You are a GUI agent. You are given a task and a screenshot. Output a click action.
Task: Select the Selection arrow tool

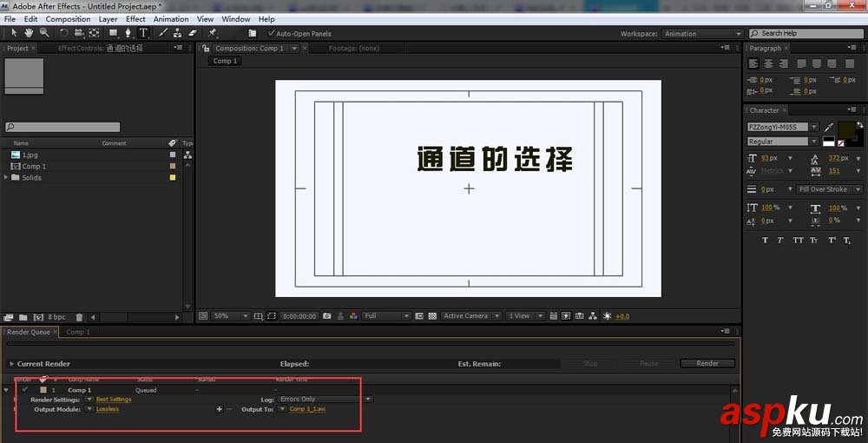[15, 33]
